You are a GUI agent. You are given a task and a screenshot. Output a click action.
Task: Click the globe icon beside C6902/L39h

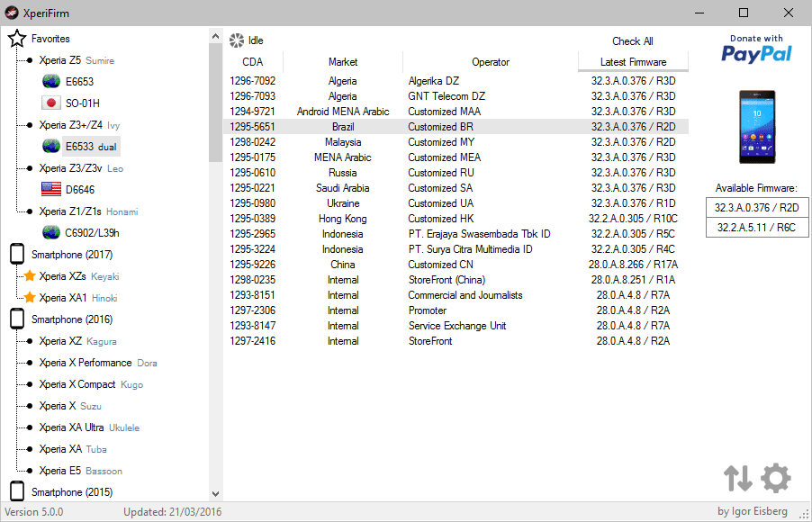click(51, 232)
